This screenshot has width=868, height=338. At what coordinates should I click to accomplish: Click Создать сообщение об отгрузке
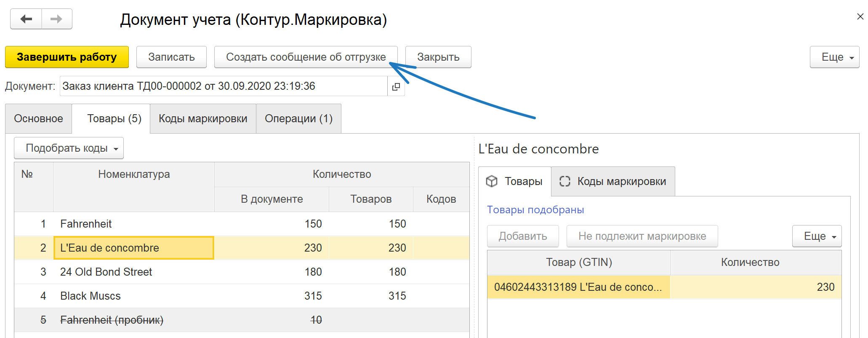(x=306, y=57)
